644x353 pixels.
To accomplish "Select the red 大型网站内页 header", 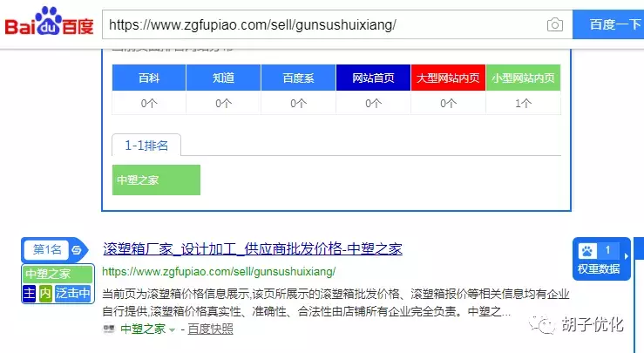I will point(448,78).
